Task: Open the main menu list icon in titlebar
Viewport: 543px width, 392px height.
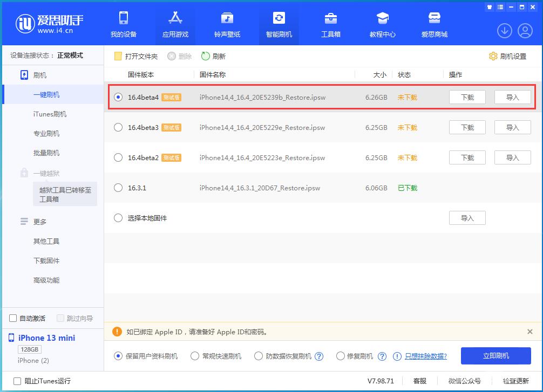Action: click(x=500, y=6)
